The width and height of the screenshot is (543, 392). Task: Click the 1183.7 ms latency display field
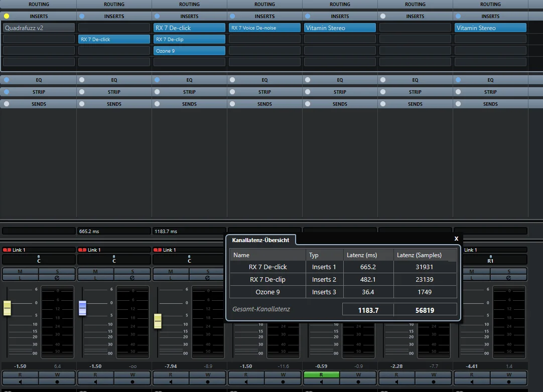click(x=189, y=231)
